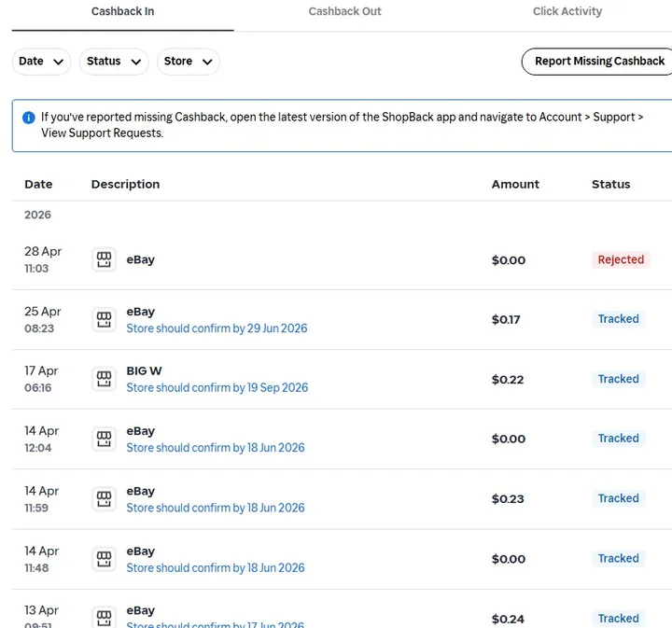Click the Amount column header
This screenshot has width=672, height=628.
point(515,184)
